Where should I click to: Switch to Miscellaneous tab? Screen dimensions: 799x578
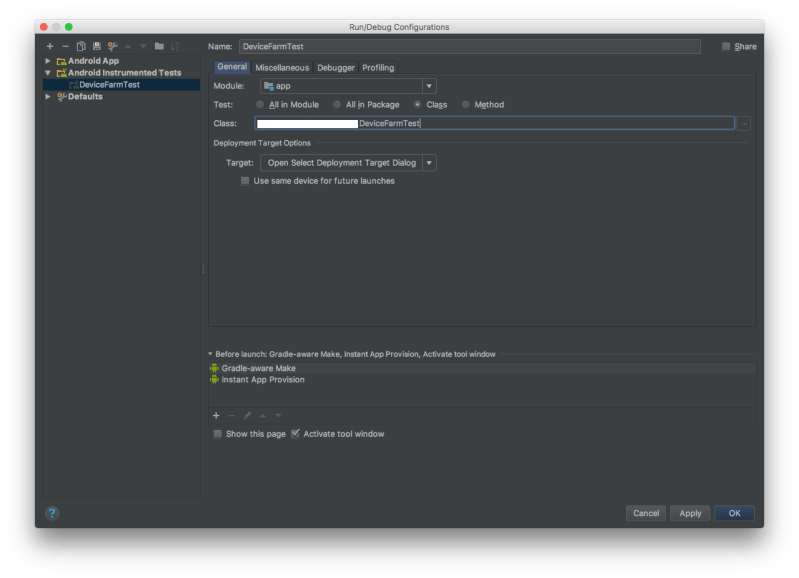[282, 67]
